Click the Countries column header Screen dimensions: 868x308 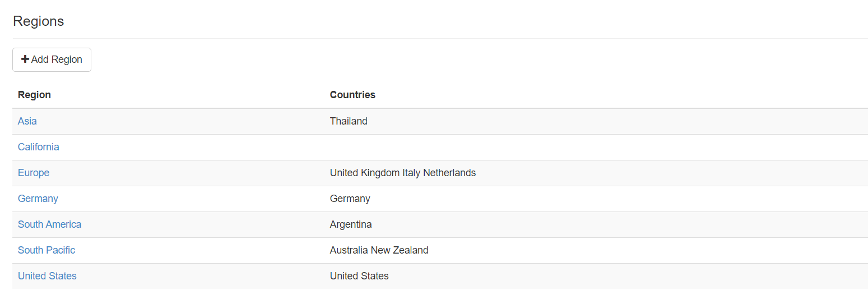coord(352,95)
